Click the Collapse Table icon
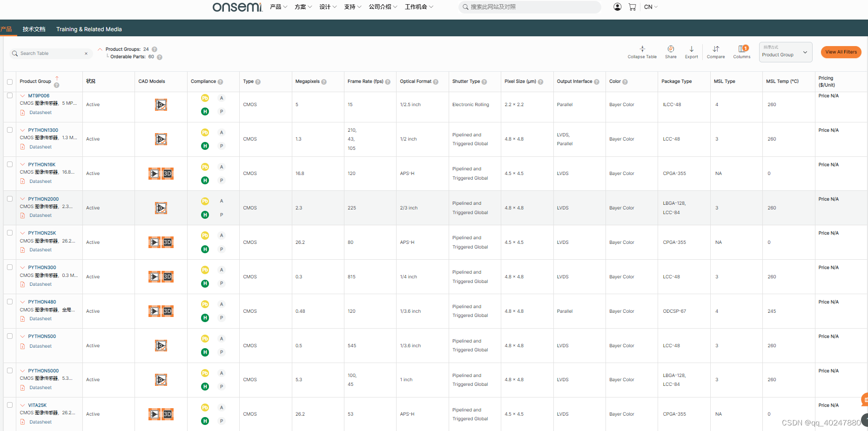Screen dimensions: 868x431 coord(642,49)
